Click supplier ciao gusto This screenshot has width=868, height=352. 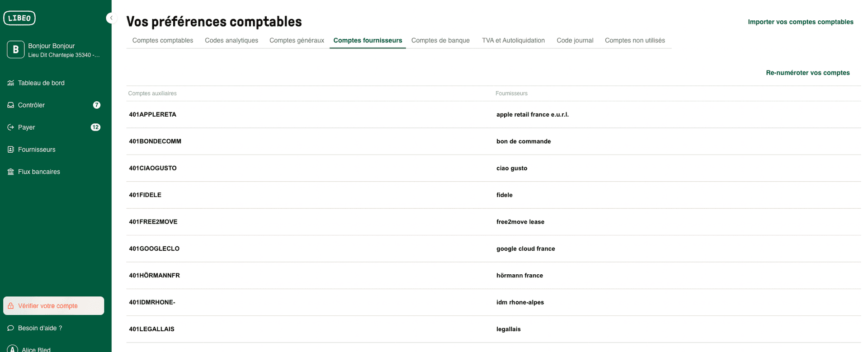point(512,168)
